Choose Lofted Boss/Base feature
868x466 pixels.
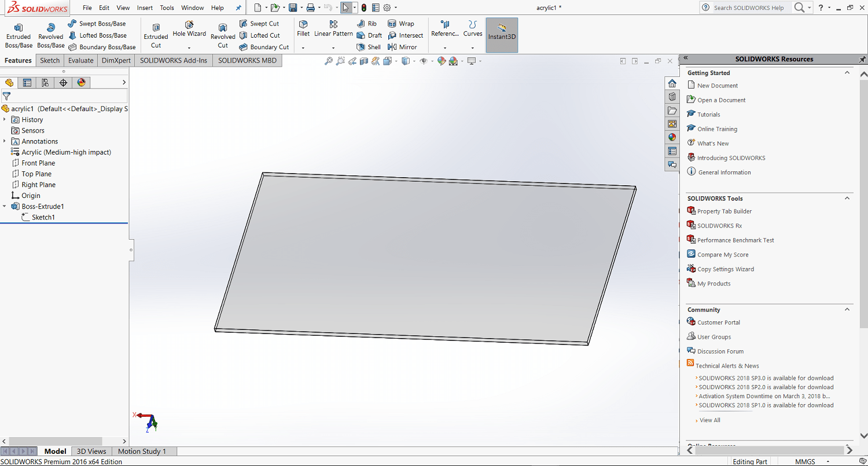tap(97, 35)
